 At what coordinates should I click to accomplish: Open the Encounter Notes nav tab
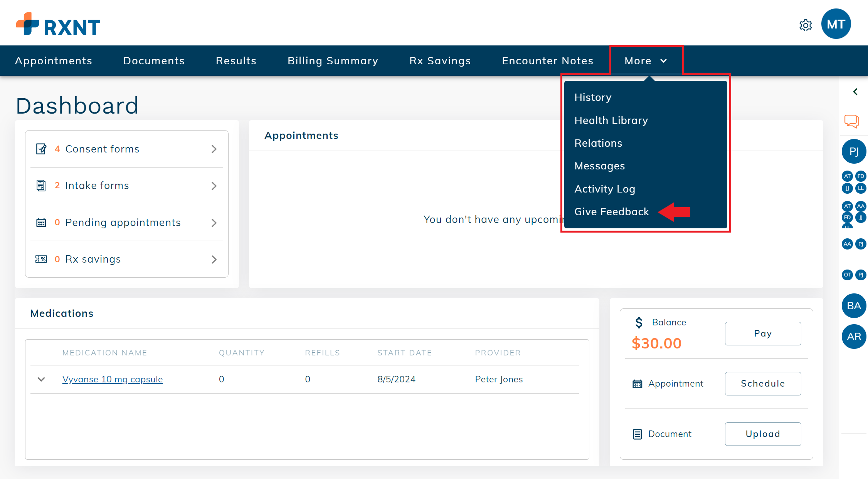point(548,60)
